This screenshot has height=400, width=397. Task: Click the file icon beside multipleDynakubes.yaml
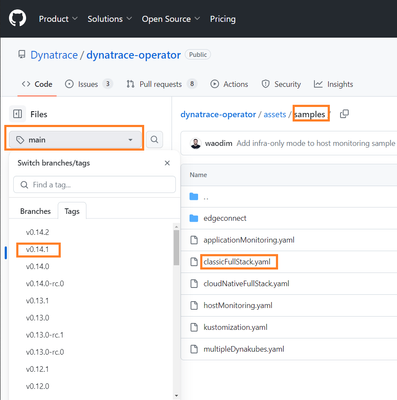(194, 349)
